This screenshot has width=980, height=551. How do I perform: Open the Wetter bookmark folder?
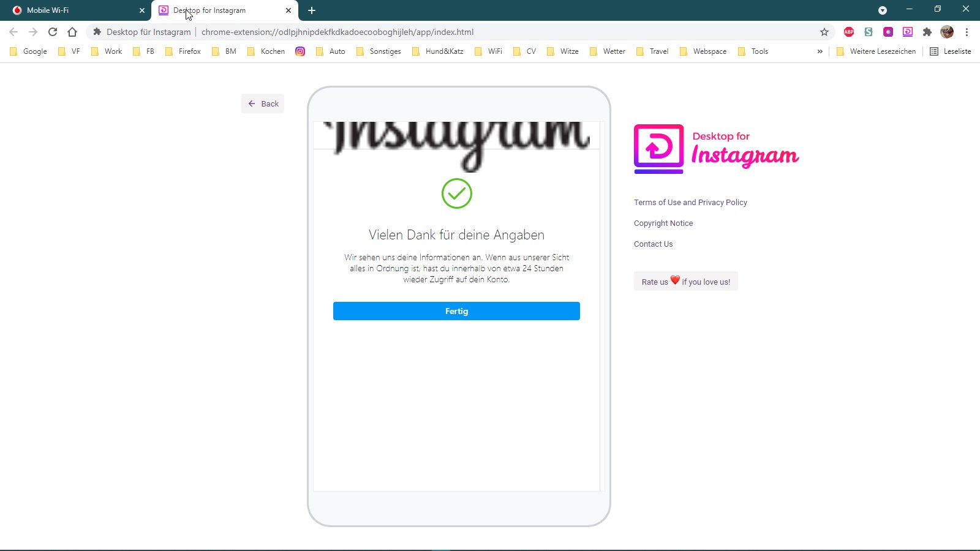[608, 51]
